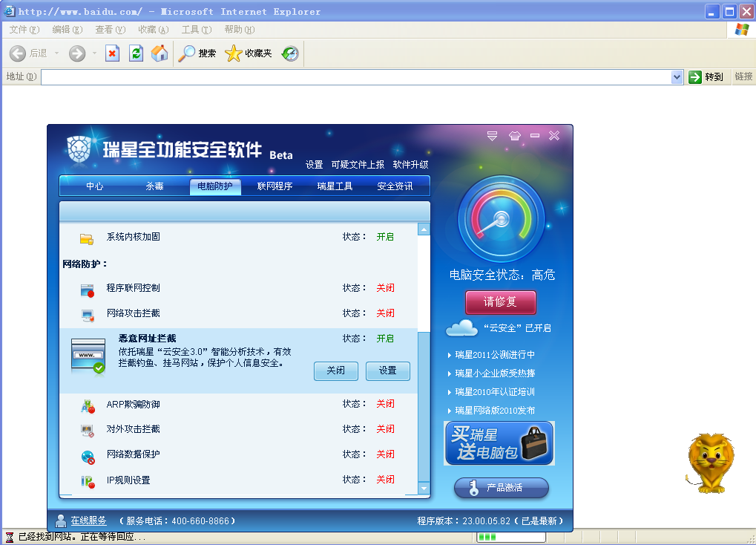Click the 产品激活 activation button
Screen dimensions: 756x545
502,488
